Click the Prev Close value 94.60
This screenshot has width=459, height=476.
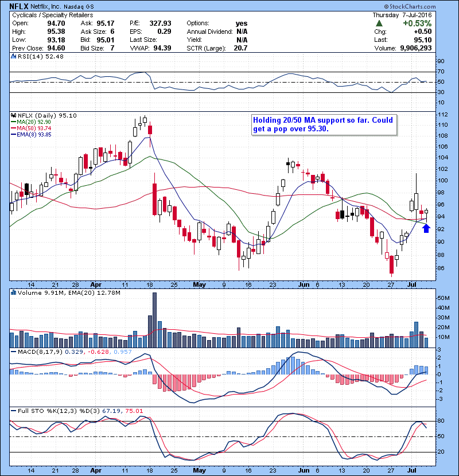point(56,48)
